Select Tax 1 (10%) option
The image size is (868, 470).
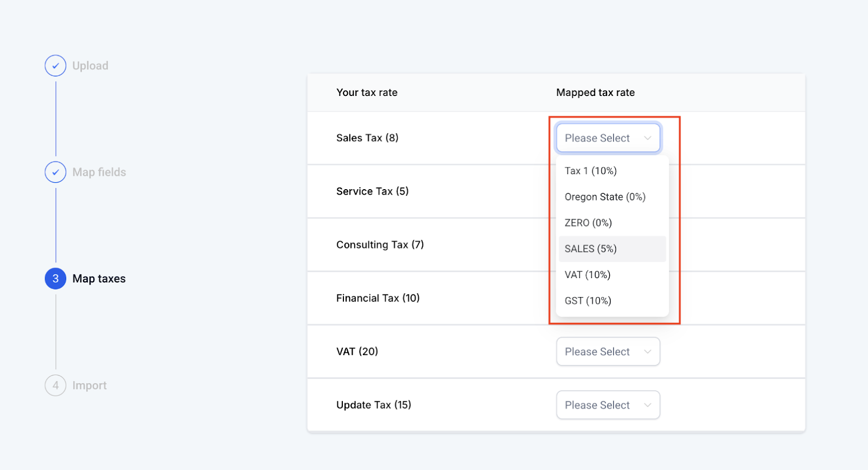coord(591,171)
